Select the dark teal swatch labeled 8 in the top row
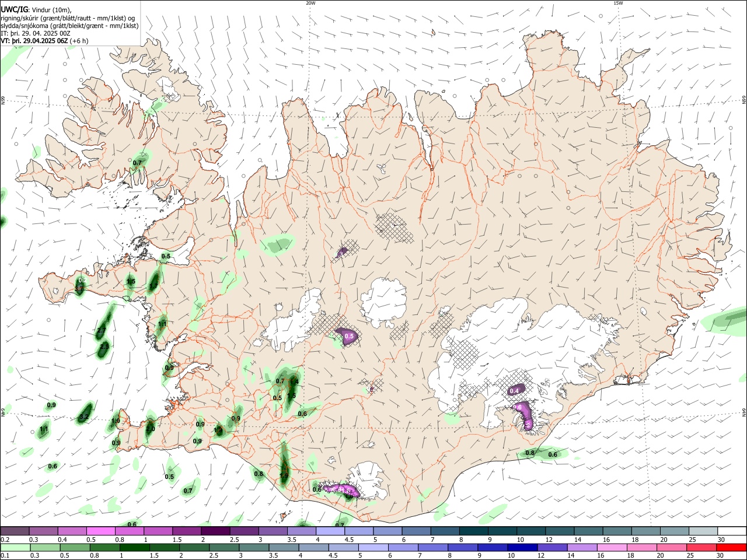 [473, 531]
